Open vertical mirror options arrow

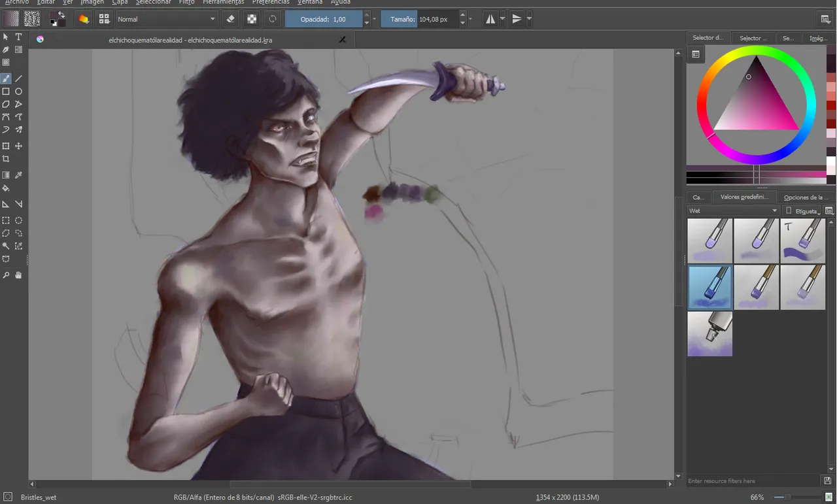529,19
